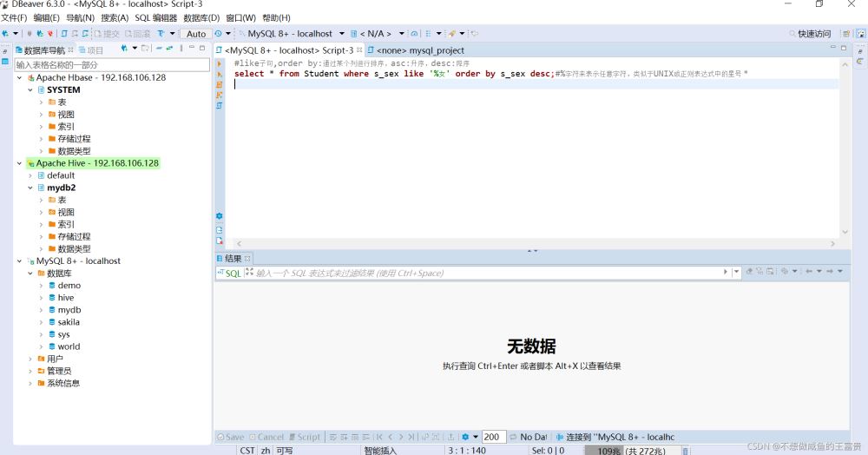Click the sakila database icon
The height and width of the screenshot is (455, 868).
pos(52,322)
